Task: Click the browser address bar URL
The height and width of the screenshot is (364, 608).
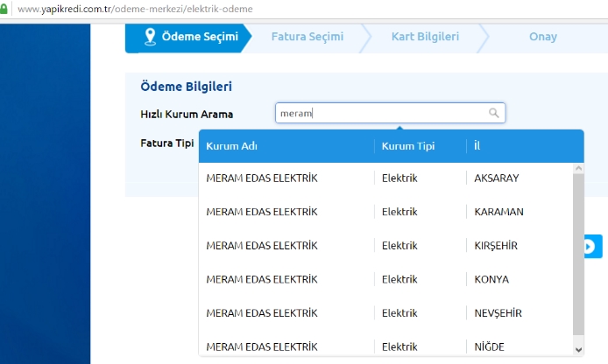Action: coord(135,9)
